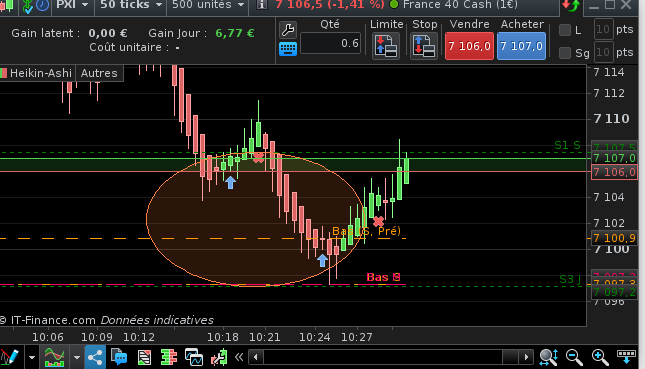
Task: Click horizontal scrollbar right arrow
Action: point(526,357)
